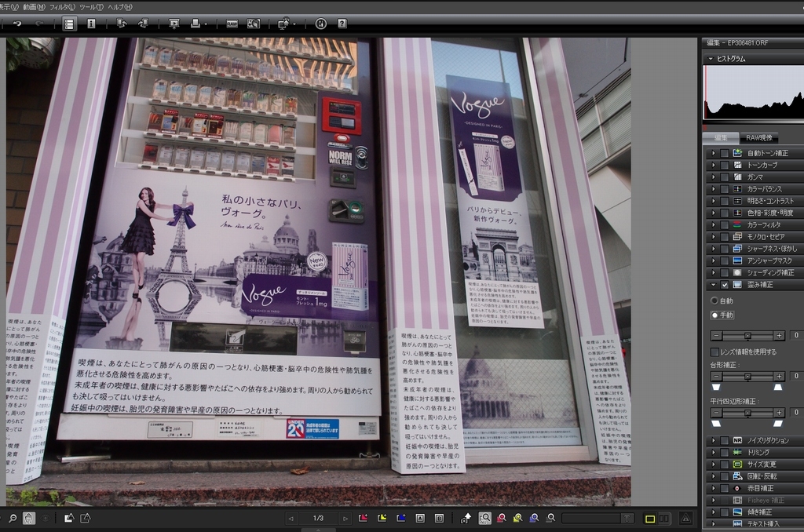Screen dimensions: 804x532
Task: Enable the トーンカーブ checkbox
Action: (725, 165)
